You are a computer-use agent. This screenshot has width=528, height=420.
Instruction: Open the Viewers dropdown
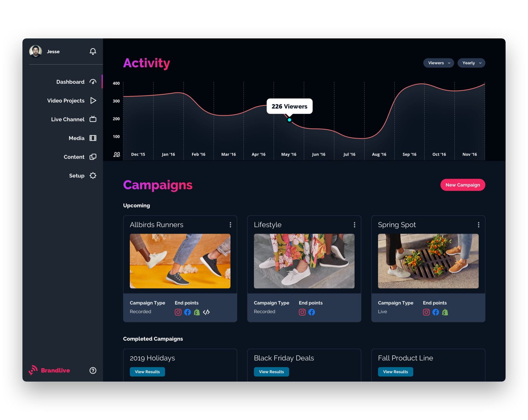tap(439, 63)
